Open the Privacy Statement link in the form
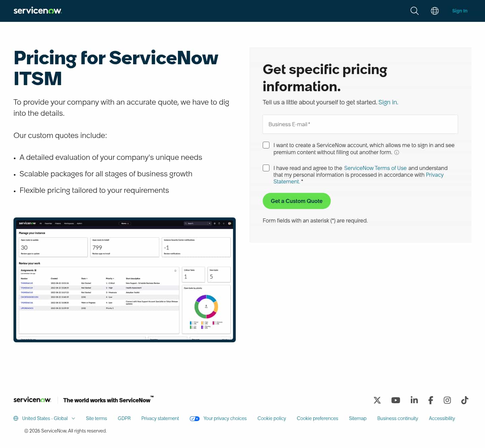 click(435, 175)
